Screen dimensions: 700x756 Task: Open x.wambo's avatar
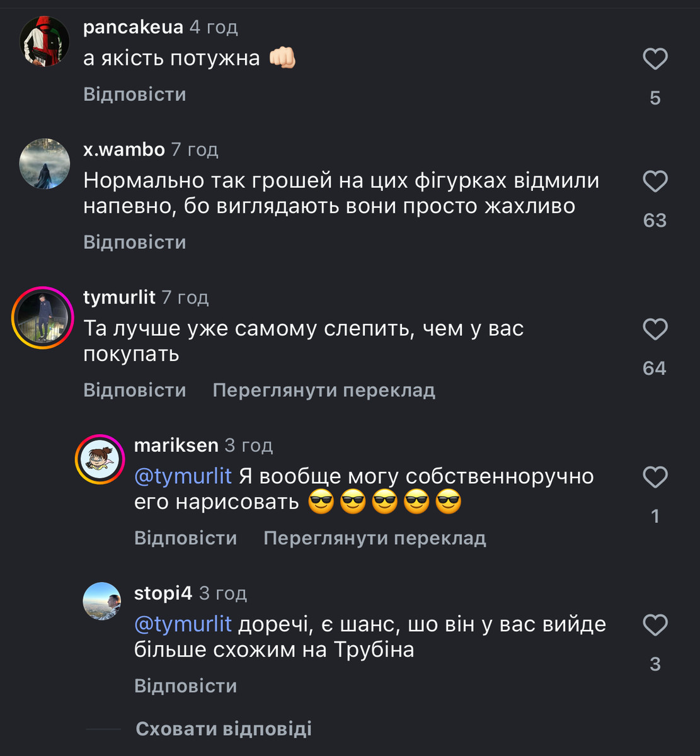pos(45,164)
